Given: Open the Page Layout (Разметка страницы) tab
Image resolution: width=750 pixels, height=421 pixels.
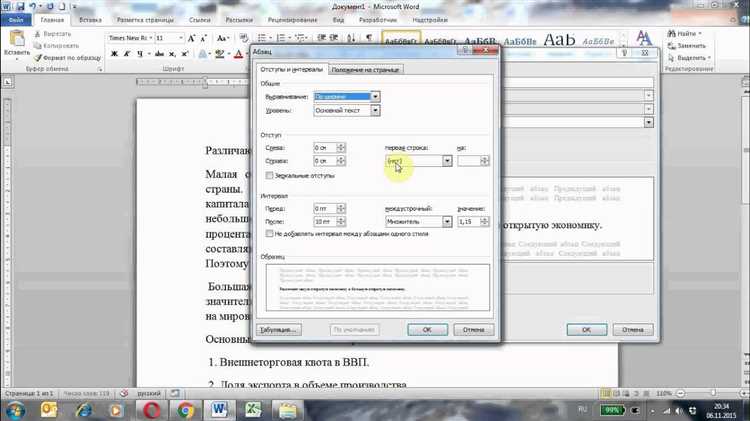Looking at the screenshot, I should [145, 20].
